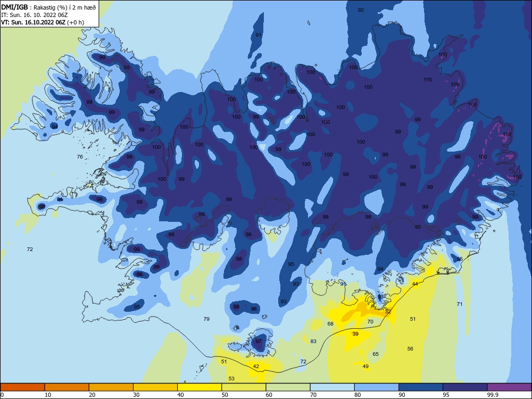Click the humidity value 76 on the map
This screenshot has height=399, width=532.
[80, 156]
